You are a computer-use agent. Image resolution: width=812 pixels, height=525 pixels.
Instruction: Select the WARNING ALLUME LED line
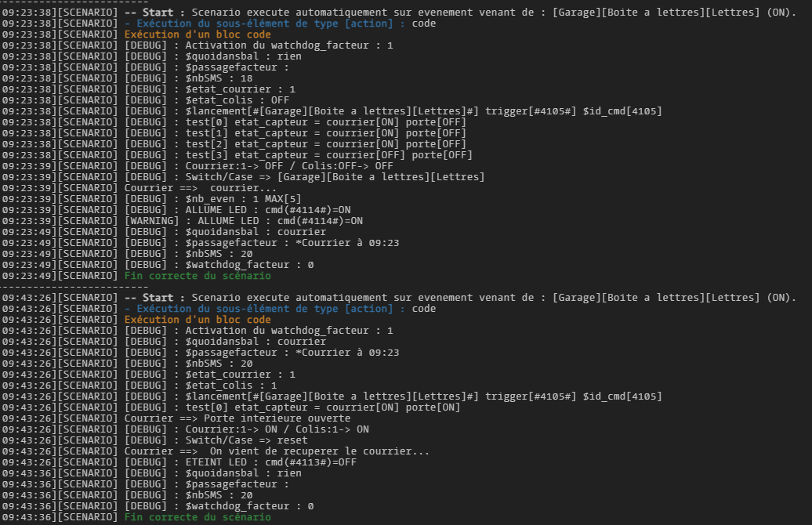243,221
